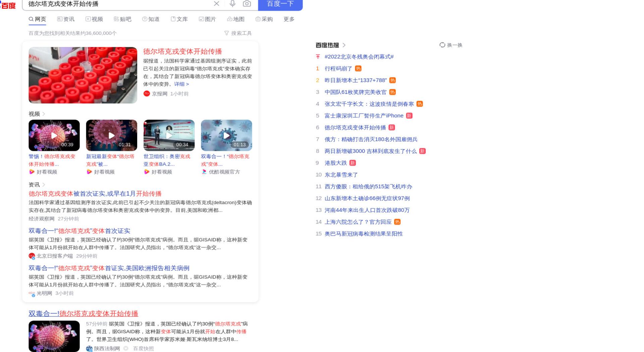Open hot search 西方傻眼：租给俄的515架飞机咋办

click(368, 186)
